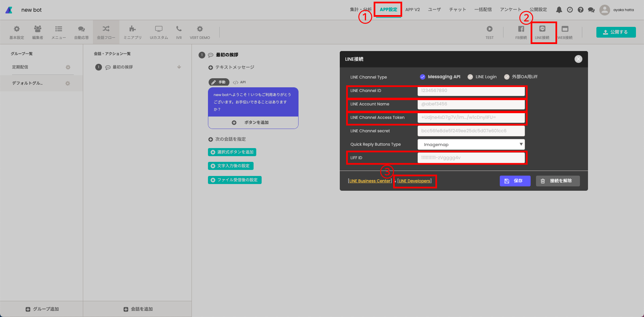This screenshot has height=317, width=644.
Task: Click 文字入力後の設定 button
Action: click(231, 166)
